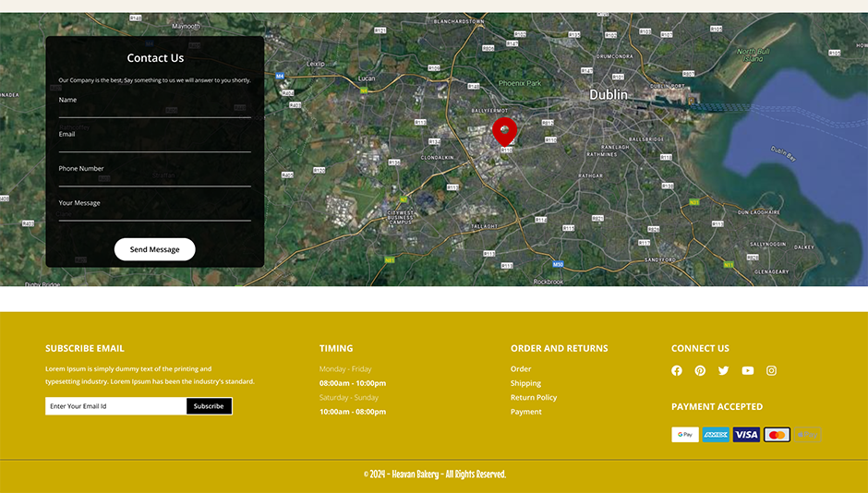Go to the Payment footer link
Image resolution: width=868 pixels, height=493 pixels.
click(526, 412)
